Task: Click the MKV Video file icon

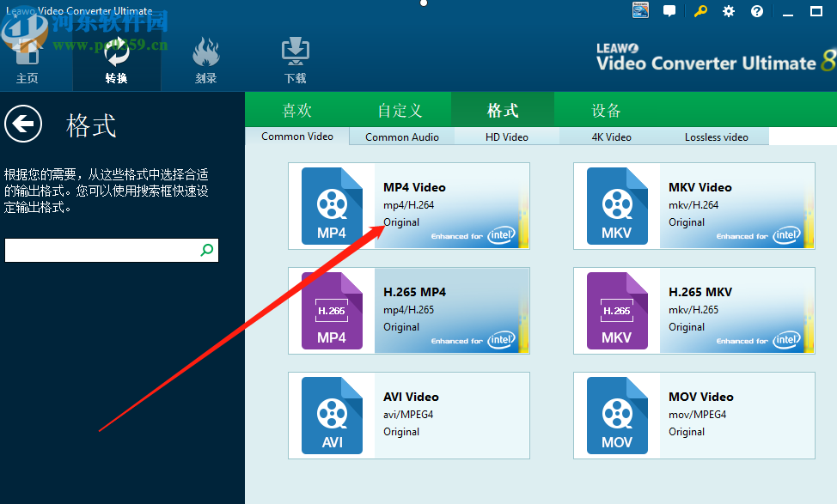Action: click(617, 206)
